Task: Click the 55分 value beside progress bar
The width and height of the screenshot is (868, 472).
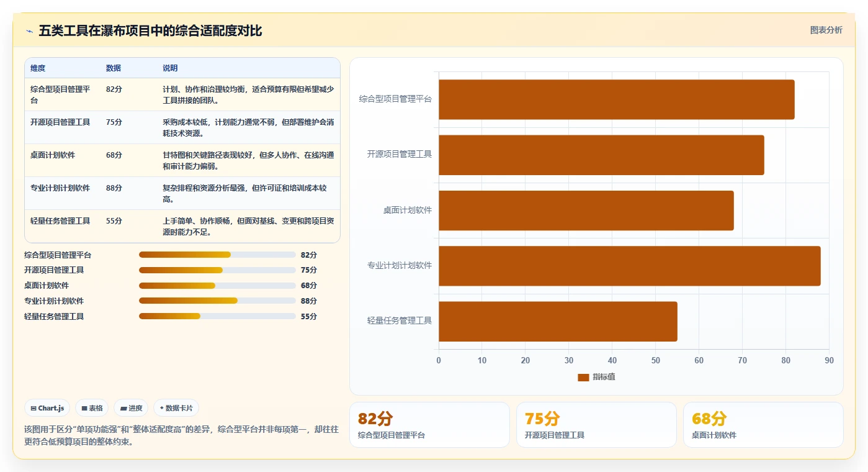Action: click(x=309, y=316)
